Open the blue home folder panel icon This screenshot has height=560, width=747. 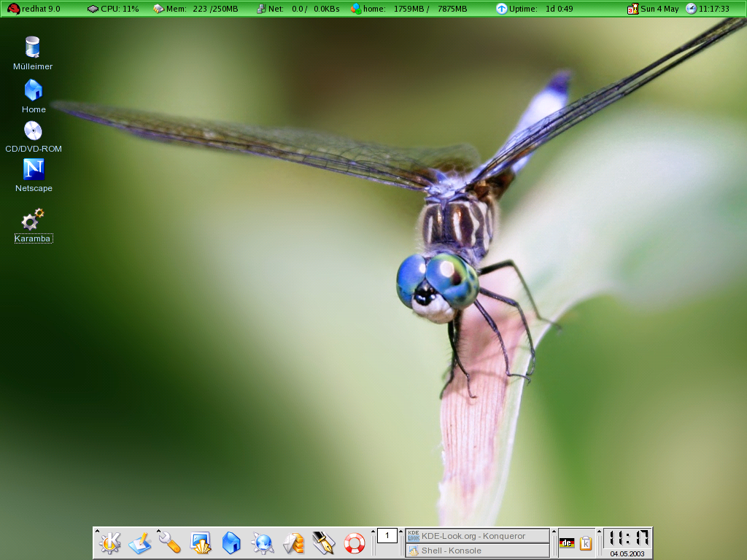pos(231,542)
